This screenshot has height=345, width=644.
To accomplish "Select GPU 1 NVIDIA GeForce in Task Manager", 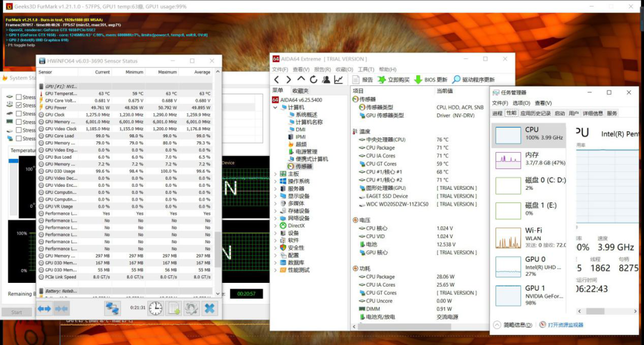I will tap(528, 295).
